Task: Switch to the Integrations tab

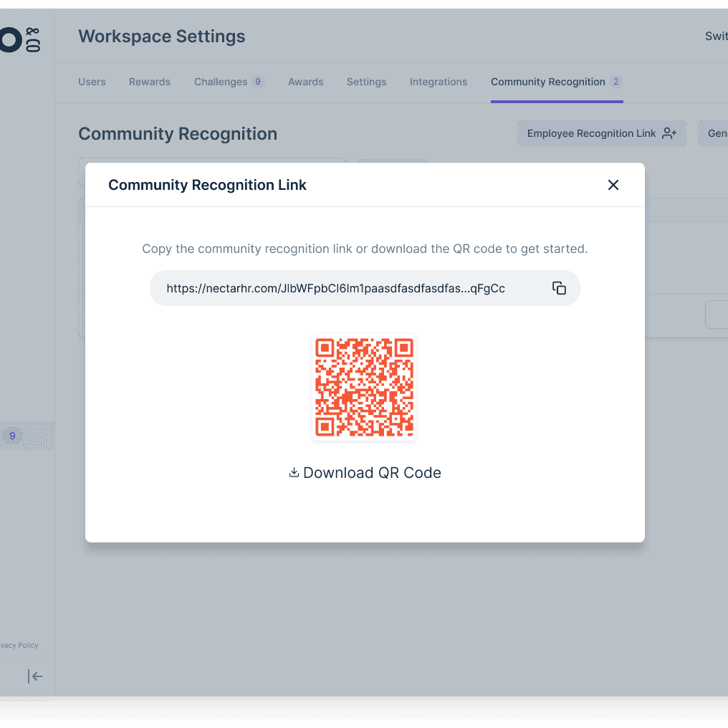Action: click(439, 82)
